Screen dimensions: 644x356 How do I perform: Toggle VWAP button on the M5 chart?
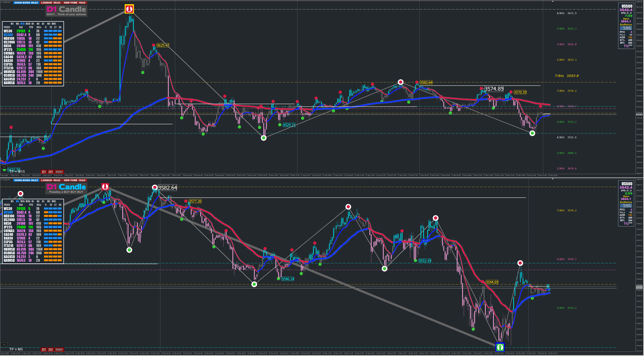tap(59, 349)
